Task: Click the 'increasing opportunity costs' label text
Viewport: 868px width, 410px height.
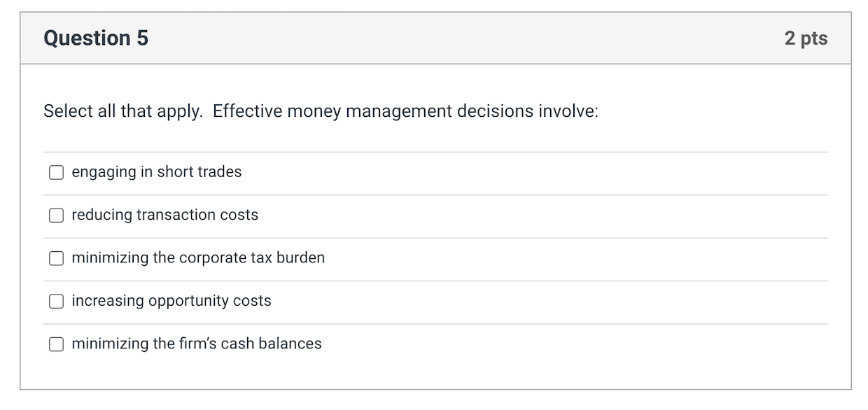Action: (x=171, y=302)
